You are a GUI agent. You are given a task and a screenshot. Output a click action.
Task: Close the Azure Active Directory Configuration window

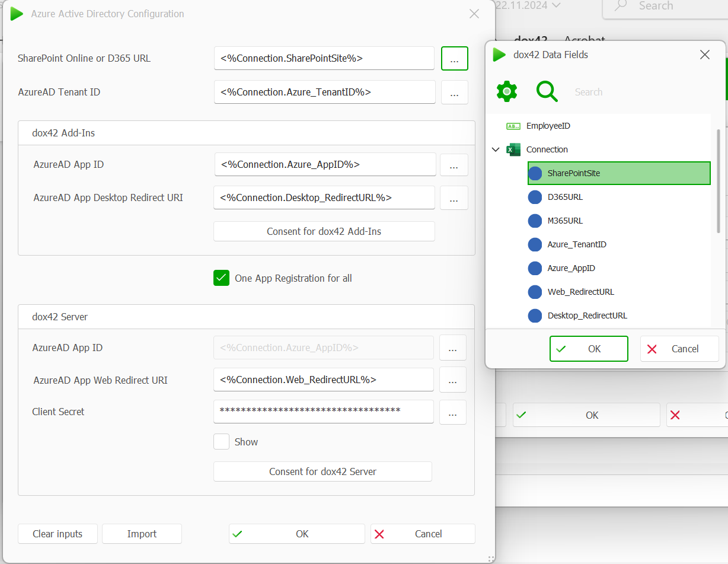coord(474,14)
